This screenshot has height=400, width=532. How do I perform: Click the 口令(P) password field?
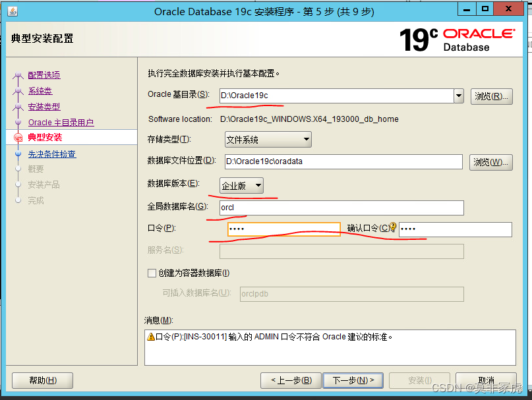click(284, 229)
